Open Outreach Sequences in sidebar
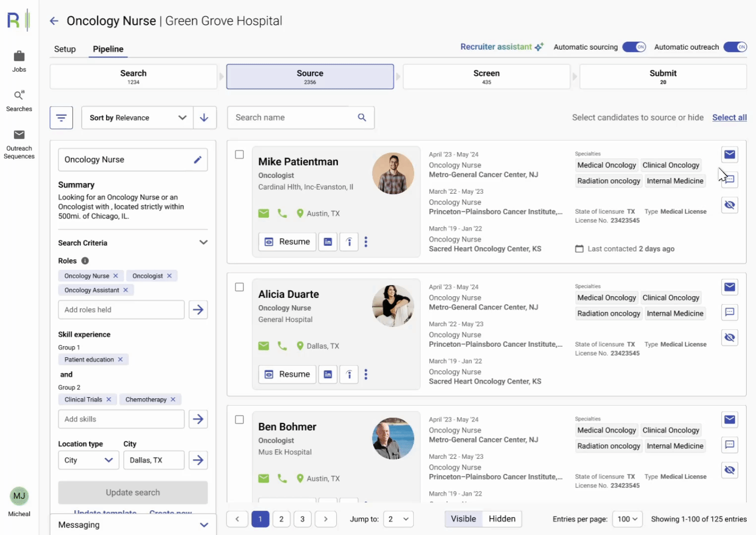756x535 pixels. pyautogui.click(x=19, y=145)
